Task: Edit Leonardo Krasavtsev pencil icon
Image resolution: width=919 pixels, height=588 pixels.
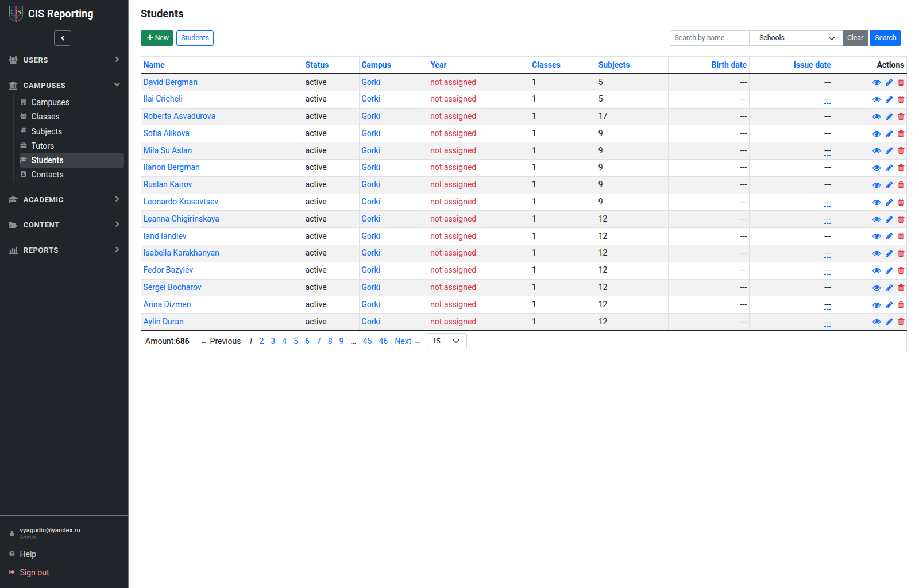Action: [889, 202]
